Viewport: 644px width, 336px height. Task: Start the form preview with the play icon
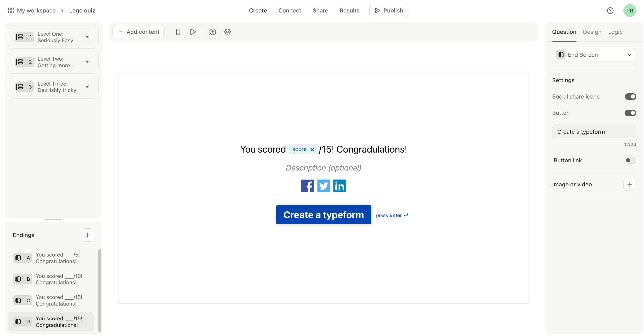click(x=193, y=32)
